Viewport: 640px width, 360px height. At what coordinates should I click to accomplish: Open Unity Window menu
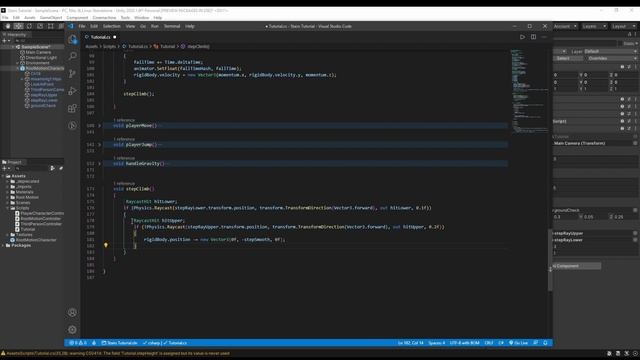coord(142,18)
